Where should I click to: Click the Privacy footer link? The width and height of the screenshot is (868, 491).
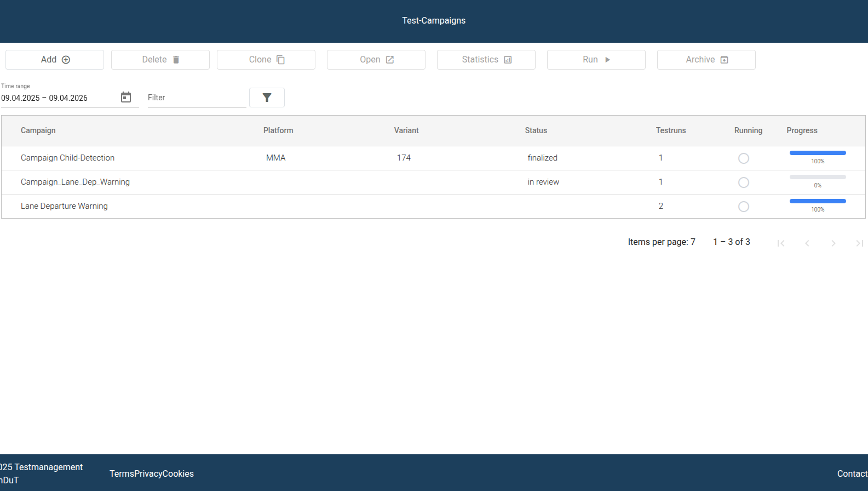pos(148,473)
